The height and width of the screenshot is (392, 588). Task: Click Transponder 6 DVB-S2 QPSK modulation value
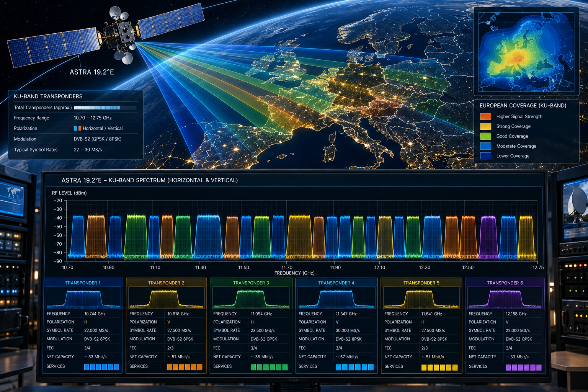click(x=519, y=339)
